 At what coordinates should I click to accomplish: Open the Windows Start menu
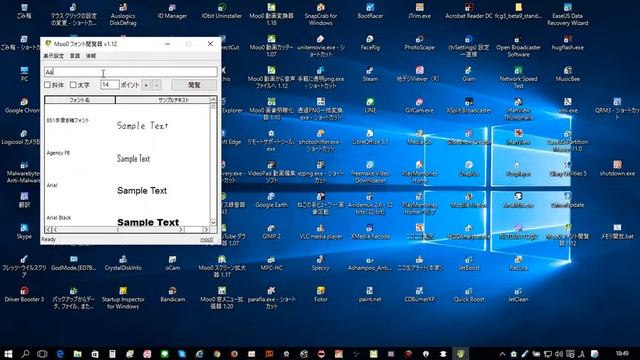click(x=8, y=353)
